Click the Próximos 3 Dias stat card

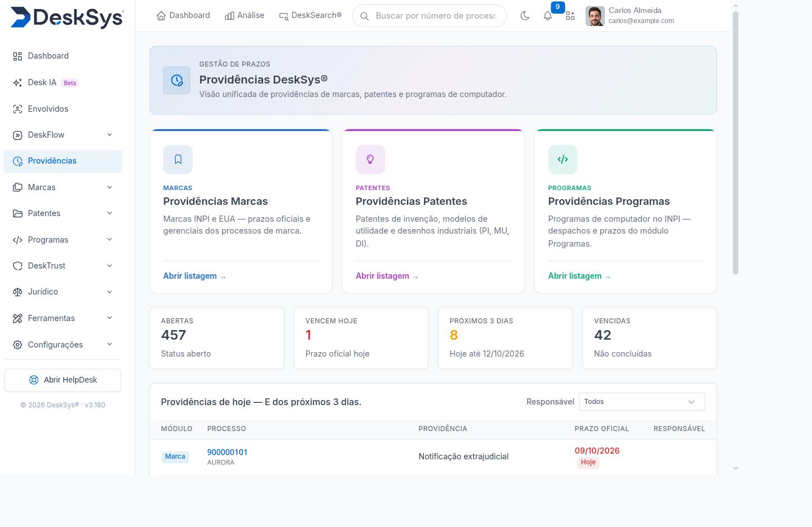pyautogui.click(x=505, y=338)
